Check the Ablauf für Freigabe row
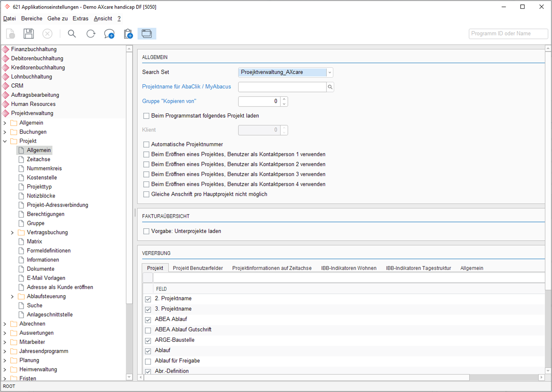Viewport: 552px width, 392px height. pos(148,361)
